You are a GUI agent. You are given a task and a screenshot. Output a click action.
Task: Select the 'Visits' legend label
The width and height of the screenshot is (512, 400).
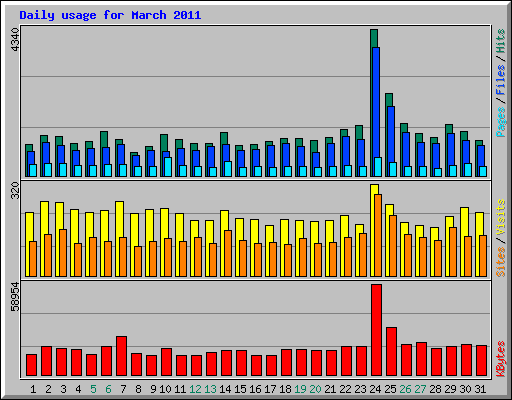501,218
